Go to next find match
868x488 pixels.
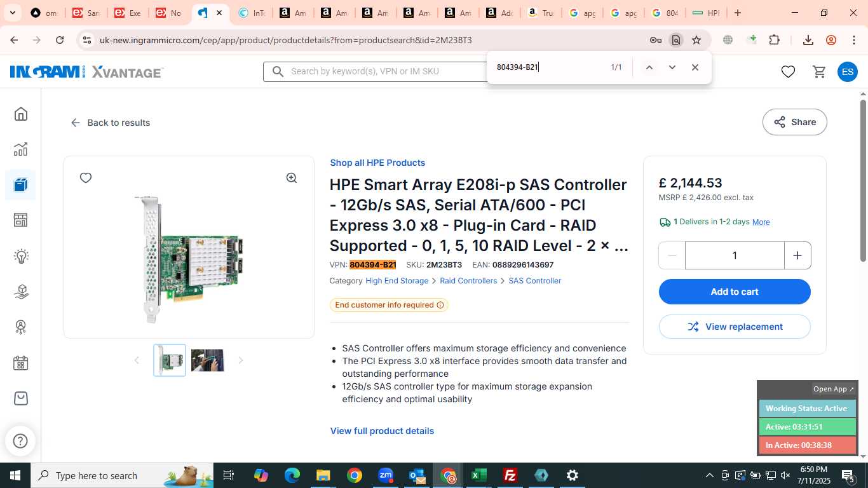[672, 67]
